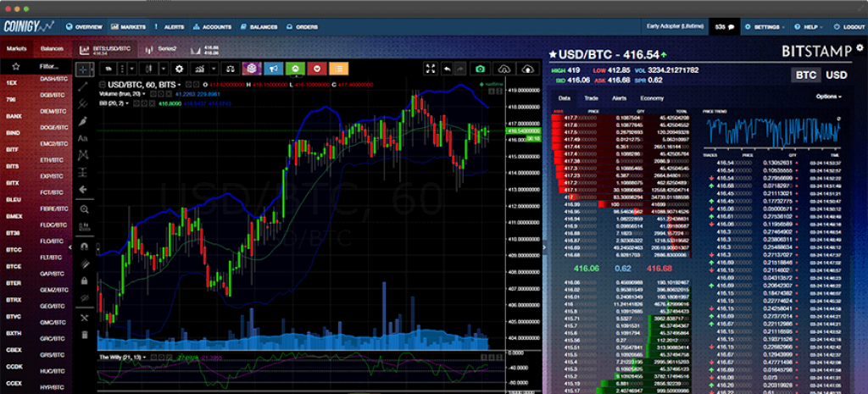
Task: Select the XABCD pattern tool
Action: (x=84, y=155)
